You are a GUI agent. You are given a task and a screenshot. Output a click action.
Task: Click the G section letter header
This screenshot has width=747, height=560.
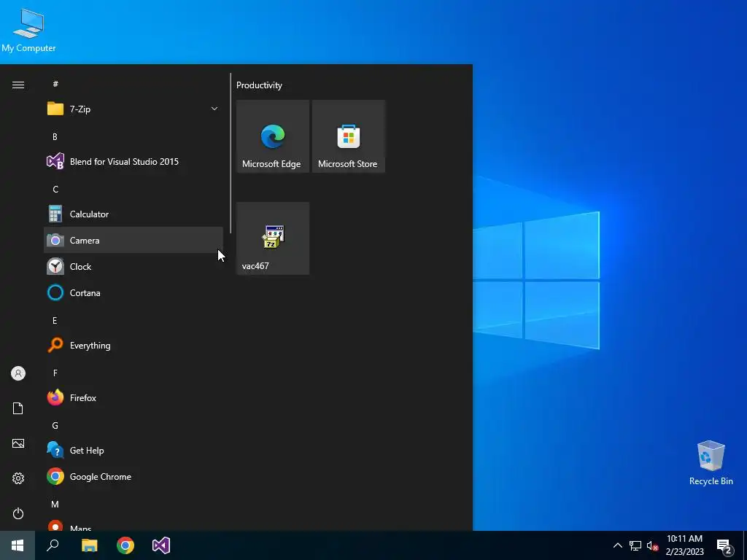pos(55,425)
